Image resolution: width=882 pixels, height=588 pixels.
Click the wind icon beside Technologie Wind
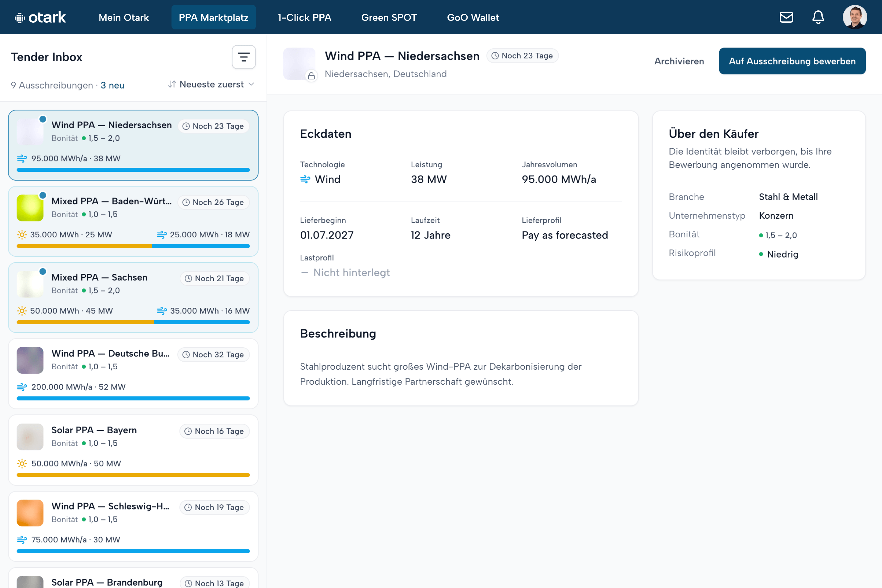click(305, 179)
